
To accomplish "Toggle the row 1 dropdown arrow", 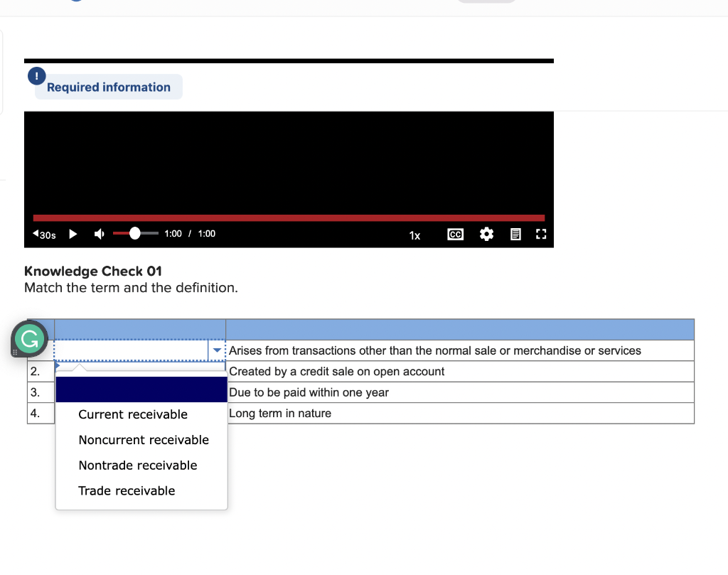I will tap(217, 350).
